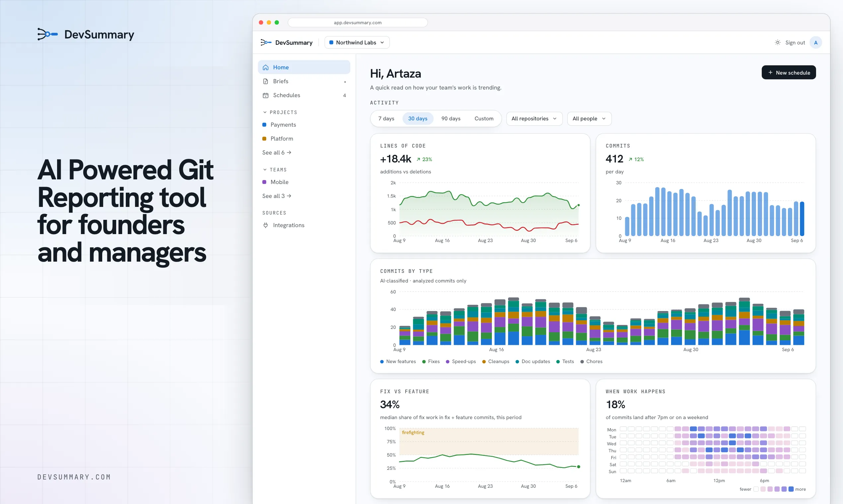Open the Mobile team

304,182
